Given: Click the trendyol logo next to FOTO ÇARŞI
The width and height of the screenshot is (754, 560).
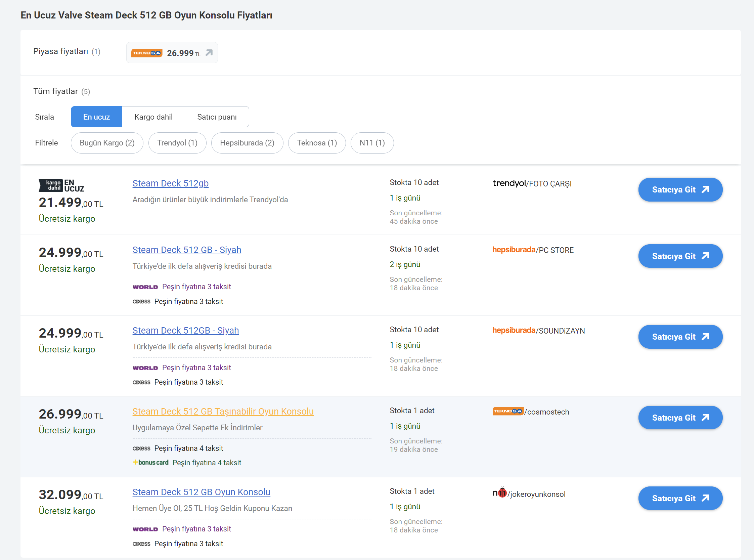Looking at the screenshot, I should click(x=509, y=183).
